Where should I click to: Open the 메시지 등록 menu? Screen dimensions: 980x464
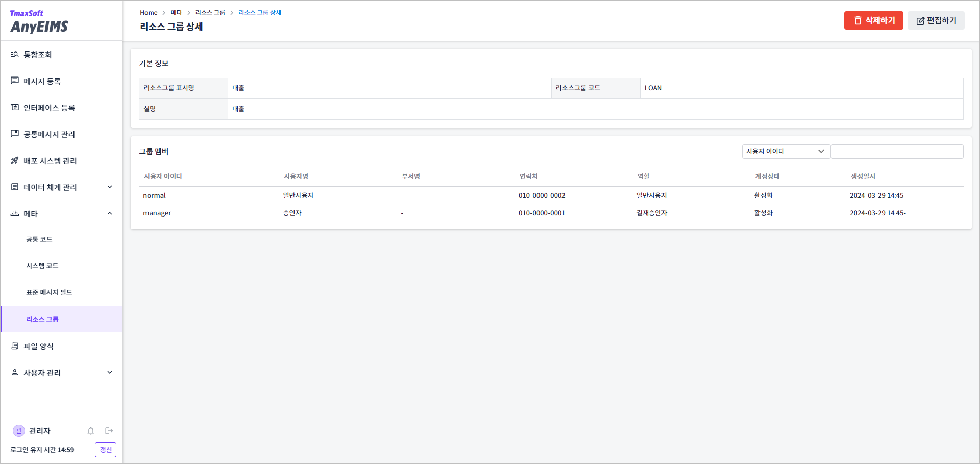(61, 81)
